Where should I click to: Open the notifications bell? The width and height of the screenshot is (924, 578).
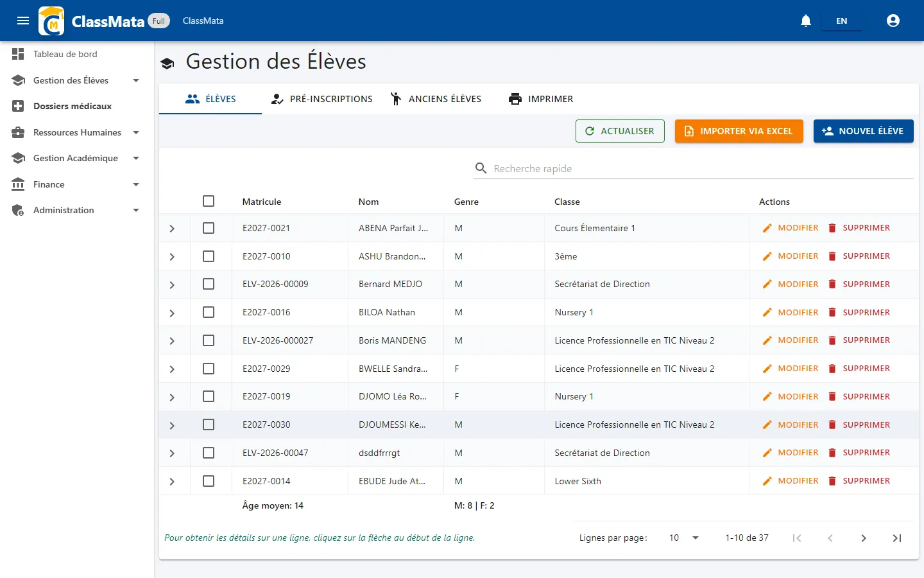[x=806, y=21]
